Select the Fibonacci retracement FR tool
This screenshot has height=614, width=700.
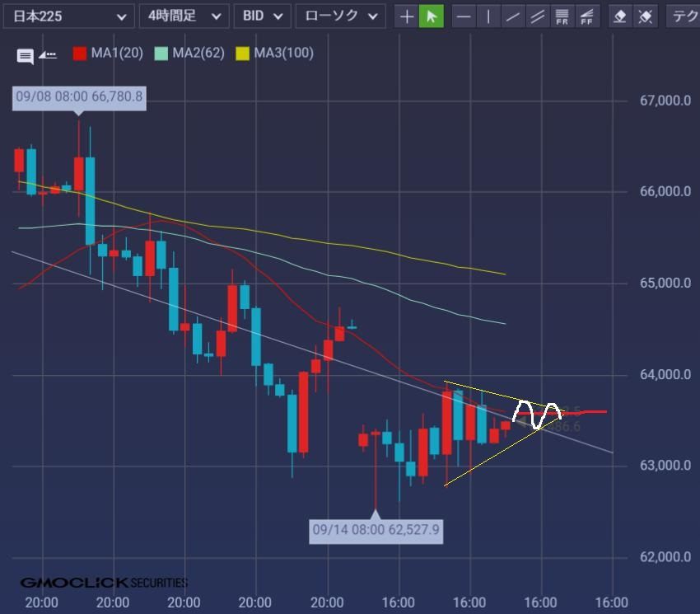click(x=562, y=17)
